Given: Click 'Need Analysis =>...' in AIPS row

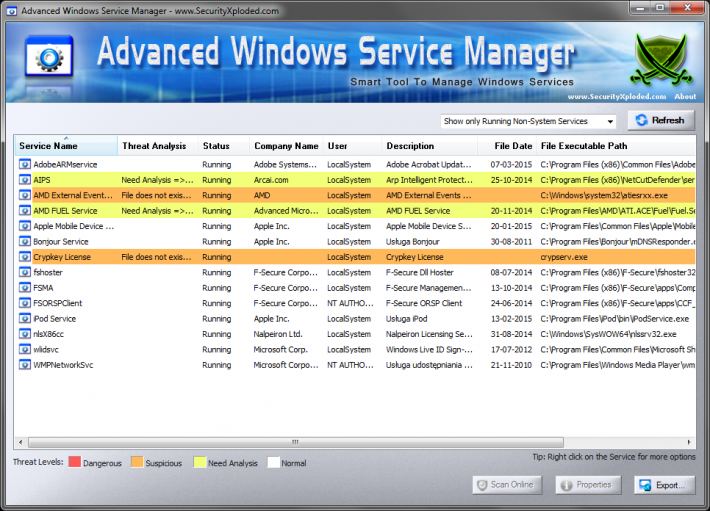Looking at the screenshot, I should 157,180.
